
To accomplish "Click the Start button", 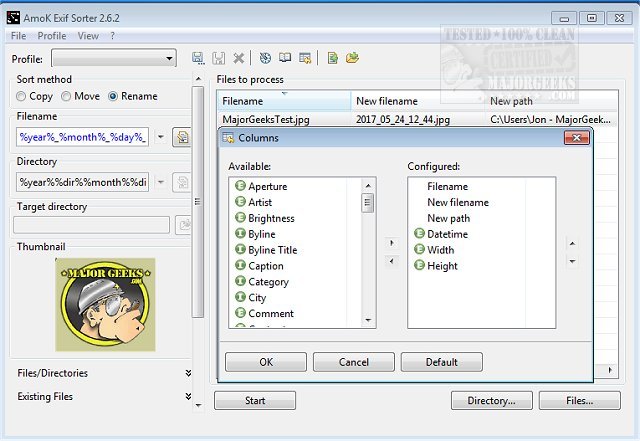I will pos(255,401).
